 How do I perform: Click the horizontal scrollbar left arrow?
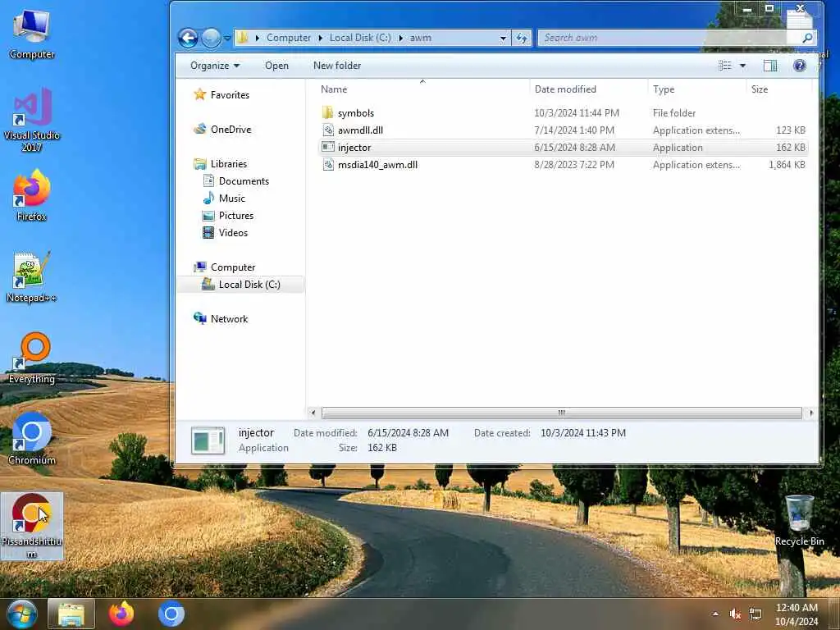(313, 413)
